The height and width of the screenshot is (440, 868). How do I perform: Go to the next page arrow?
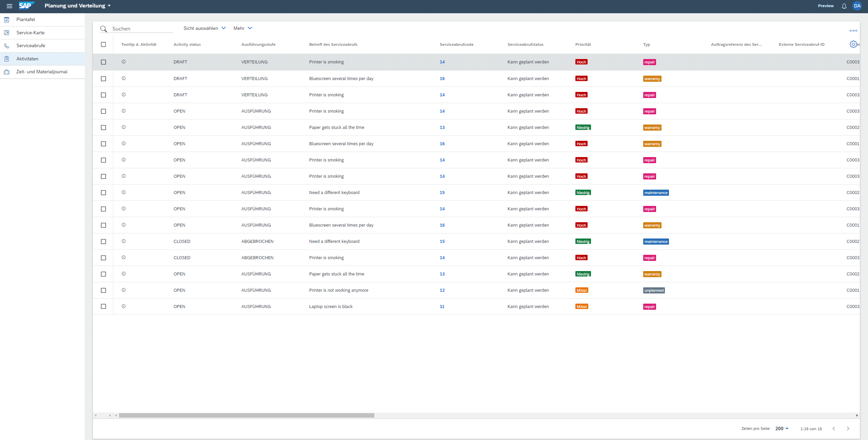tap(848, 428)
